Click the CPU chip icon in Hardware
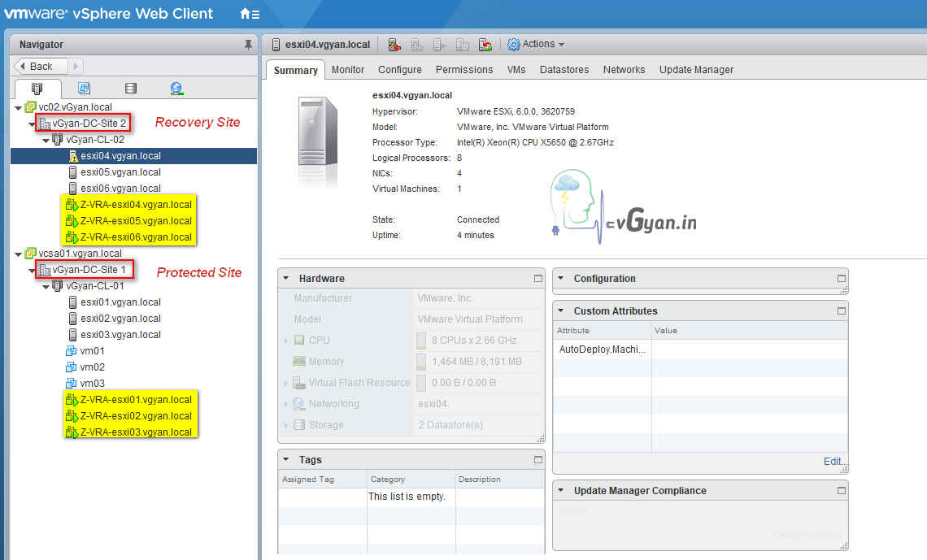This screenshot has height=560, width=927. coord(300,341)
